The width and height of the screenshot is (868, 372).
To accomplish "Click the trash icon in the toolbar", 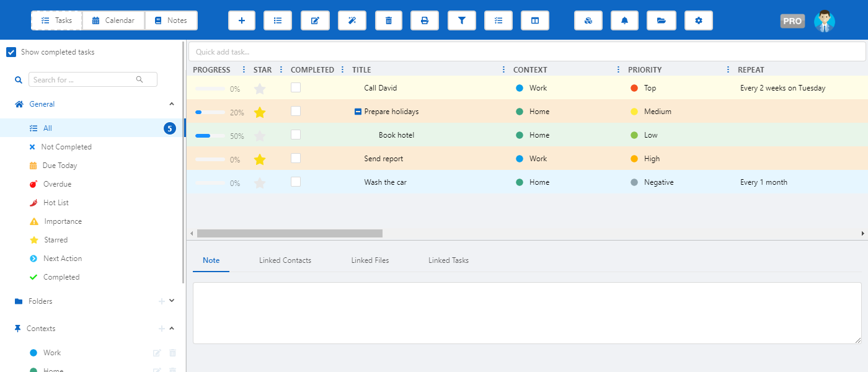I will [x=389, y=20].
